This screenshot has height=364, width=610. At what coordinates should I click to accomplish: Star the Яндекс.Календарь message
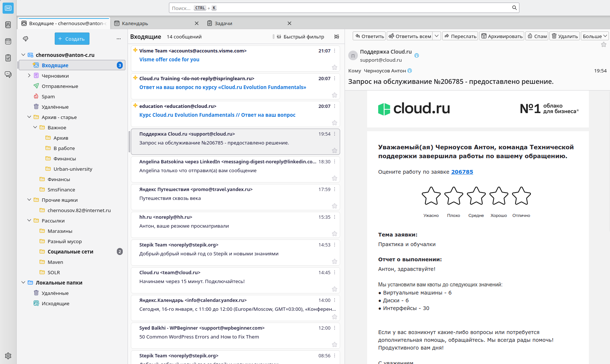(335, 317)
